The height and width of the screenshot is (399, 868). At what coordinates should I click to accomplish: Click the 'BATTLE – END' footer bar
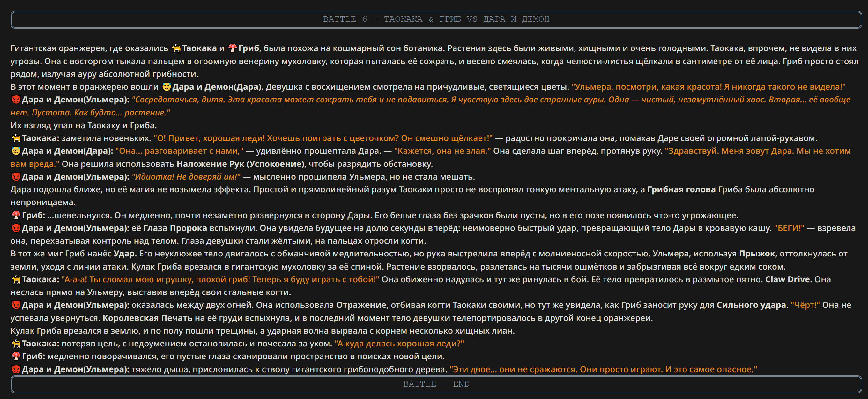click(436, 384)
